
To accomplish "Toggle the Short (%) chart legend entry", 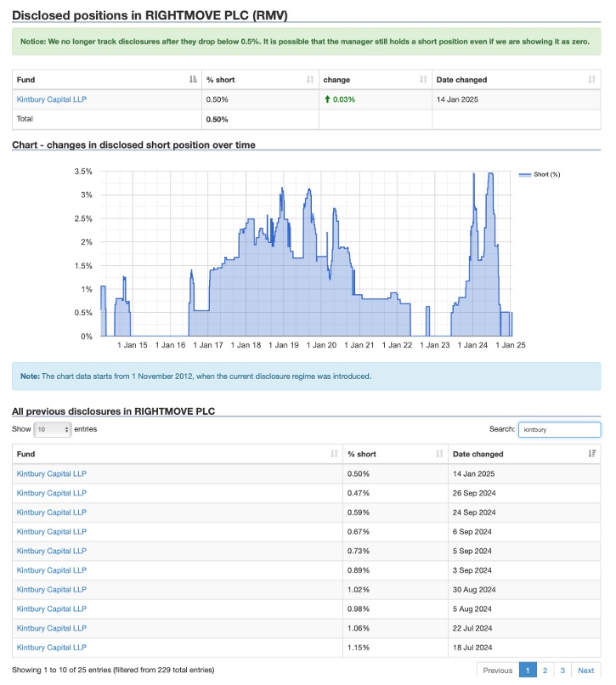I will click(x=540, y=174).
